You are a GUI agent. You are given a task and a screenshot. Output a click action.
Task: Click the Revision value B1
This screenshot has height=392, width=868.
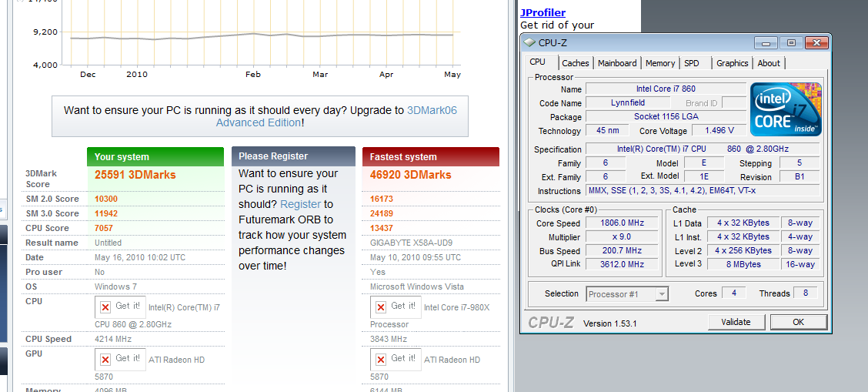tap(799, 177)
